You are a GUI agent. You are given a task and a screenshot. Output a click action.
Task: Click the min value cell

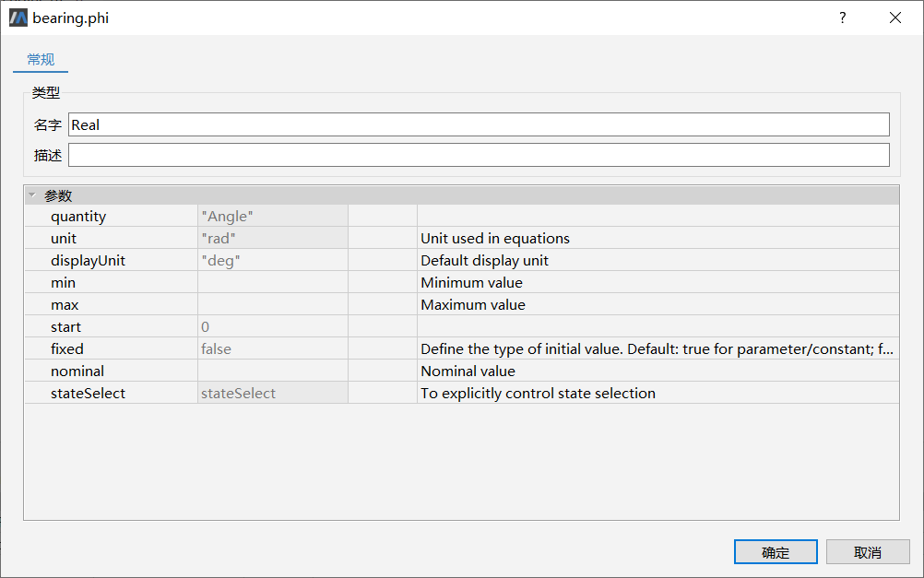pos(272,282)
